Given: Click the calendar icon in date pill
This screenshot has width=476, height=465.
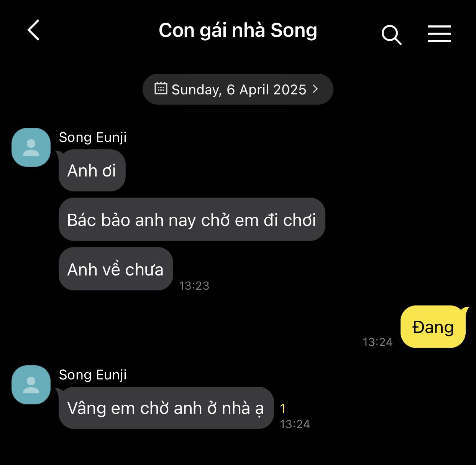Looking at the screenshot, I should click(161, 89).
